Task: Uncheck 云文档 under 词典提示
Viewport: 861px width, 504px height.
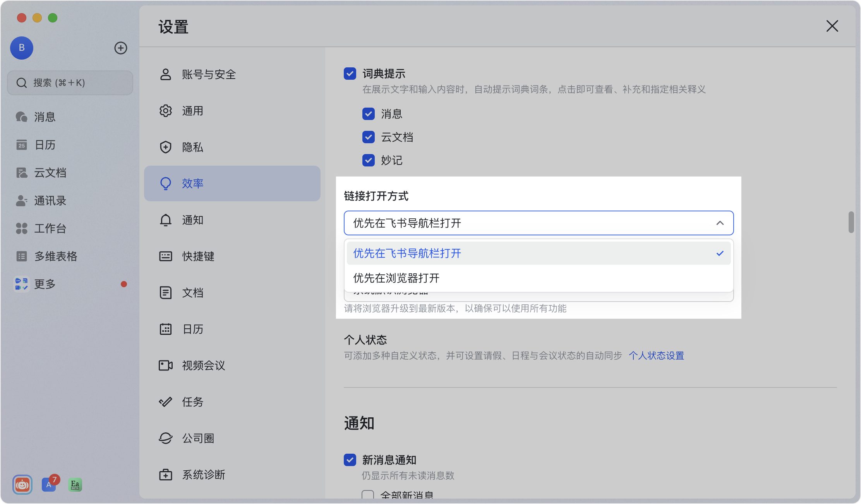Action: pos(369,137)
